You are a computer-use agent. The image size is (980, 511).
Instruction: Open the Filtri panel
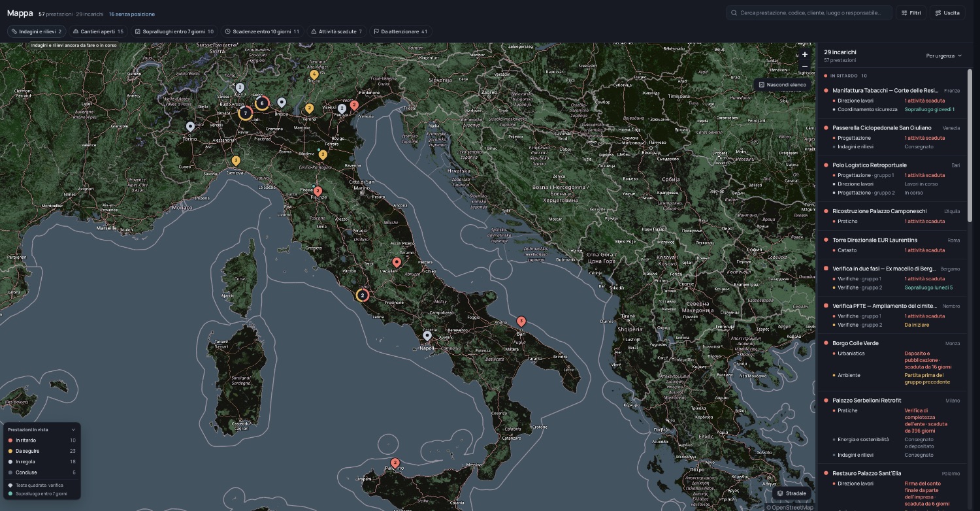tap(911, 12)
